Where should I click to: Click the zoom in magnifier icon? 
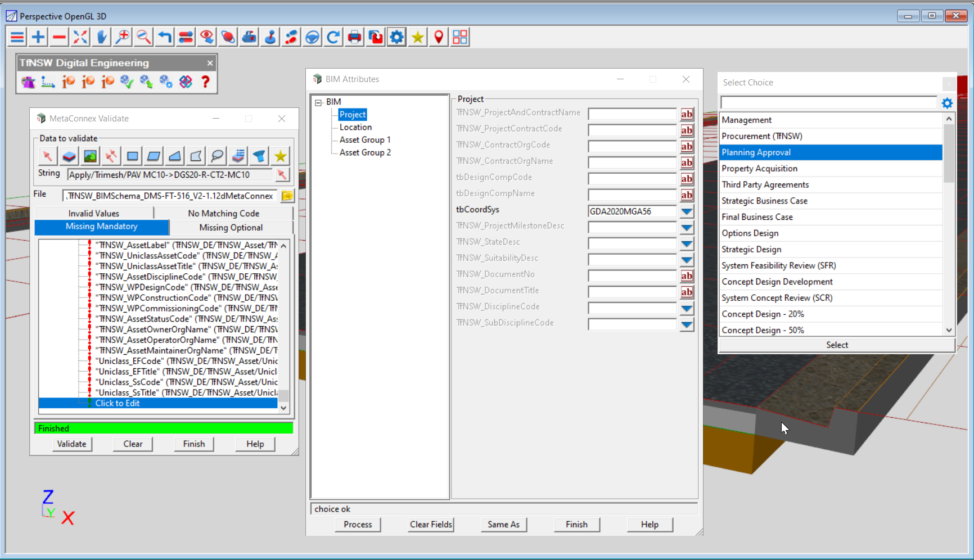point(122,37)
